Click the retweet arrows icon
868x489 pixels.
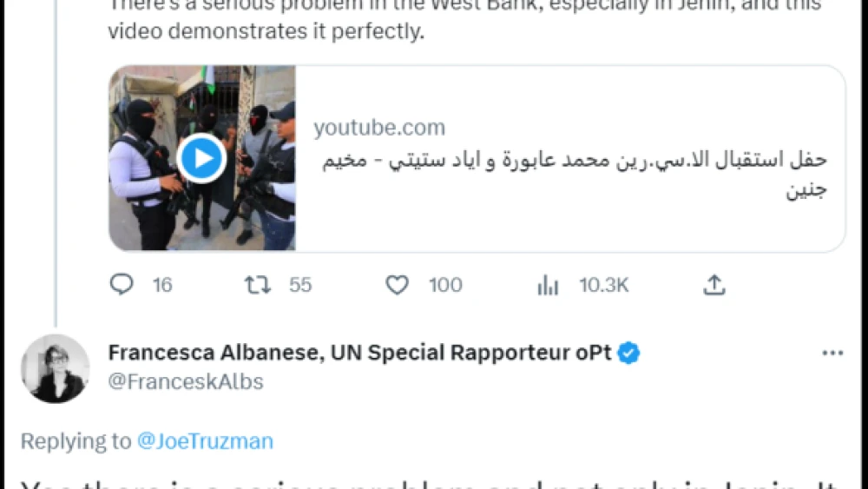coord(258,285)
